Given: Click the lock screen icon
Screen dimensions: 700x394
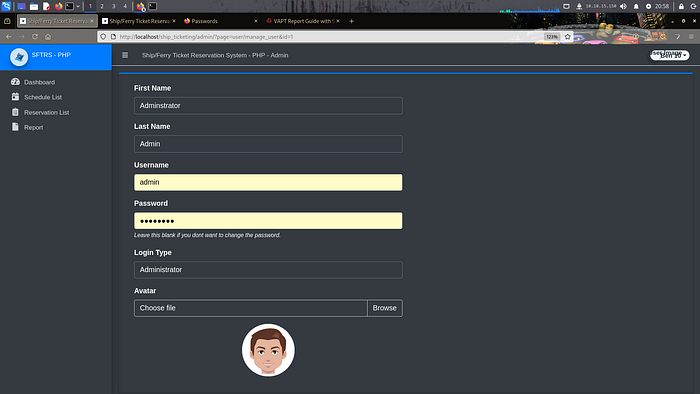Looking at the screenshot, I should pos(681,6).
